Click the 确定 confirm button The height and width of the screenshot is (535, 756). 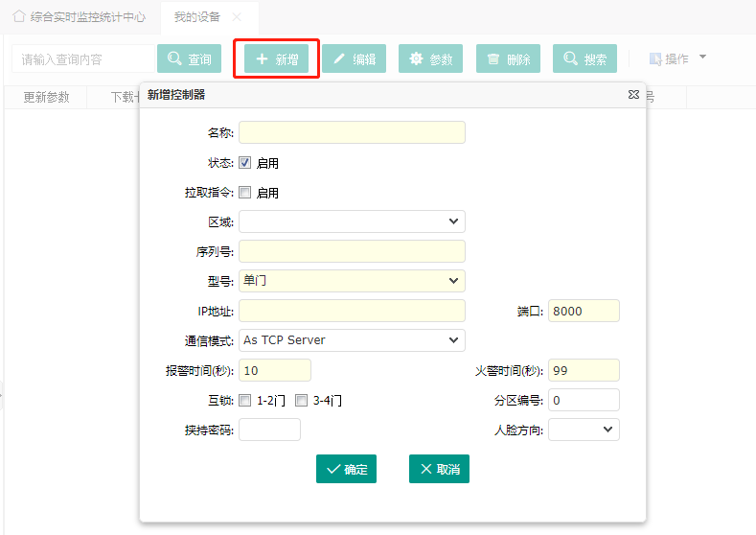point(346,469)
